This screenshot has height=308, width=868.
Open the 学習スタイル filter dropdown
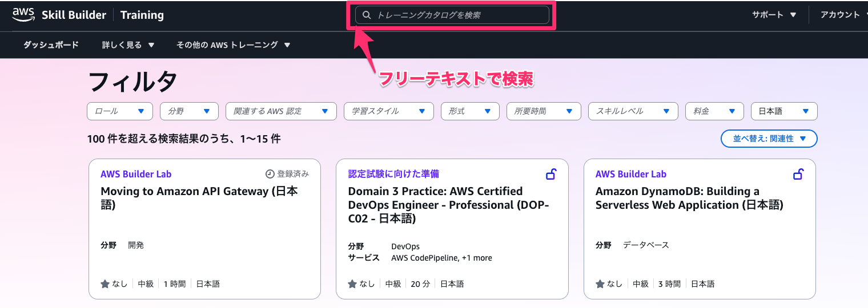[x=389, y=111]
